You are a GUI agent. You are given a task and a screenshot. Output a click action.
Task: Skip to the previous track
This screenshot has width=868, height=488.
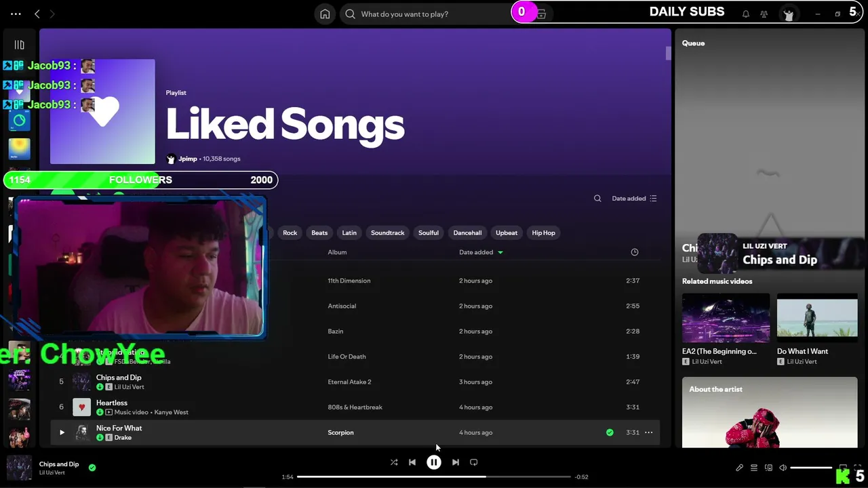tap(412, 462)
